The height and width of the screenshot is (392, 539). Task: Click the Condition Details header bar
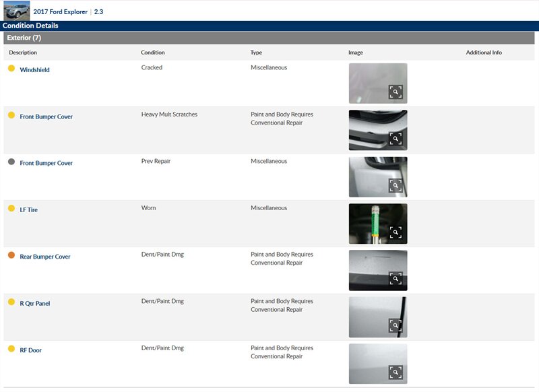(x=269, y=26)
